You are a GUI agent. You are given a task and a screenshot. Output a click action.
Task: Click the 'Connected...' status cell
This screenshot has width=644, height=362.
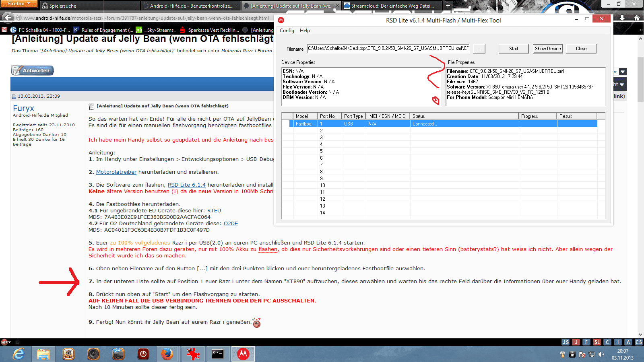464,124
